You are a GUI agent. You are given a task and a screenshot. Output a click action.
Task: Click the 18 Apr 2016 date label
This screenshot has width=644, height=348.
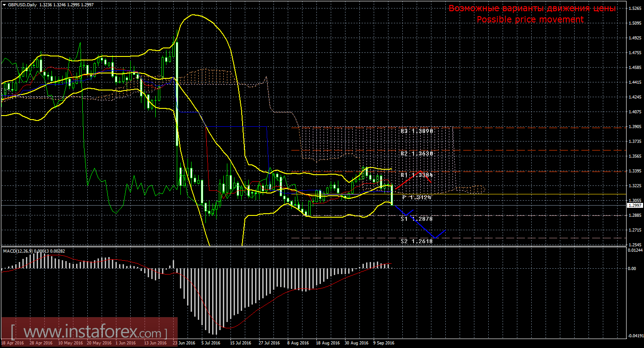12,343
